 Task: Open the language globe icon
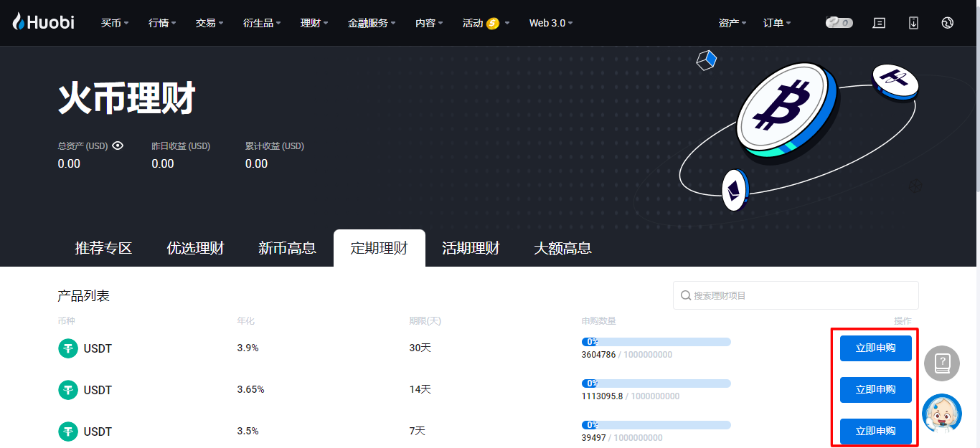[947, 23]
